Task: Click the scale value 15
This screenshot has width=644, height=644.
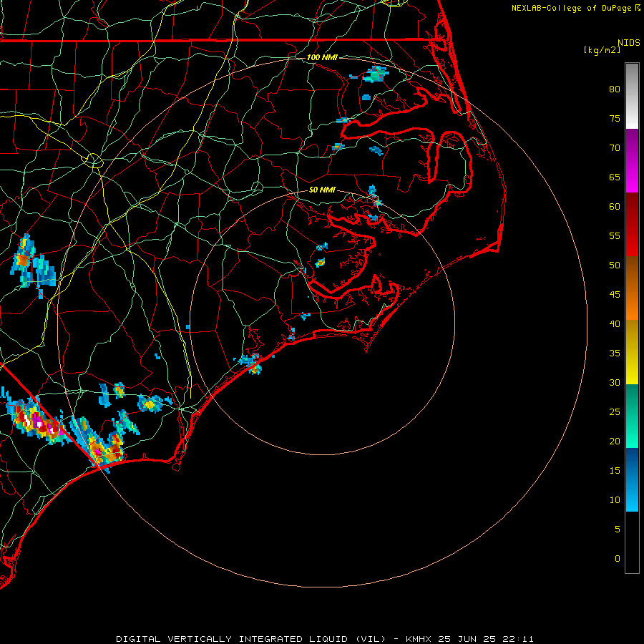Action: coord(615,471)
